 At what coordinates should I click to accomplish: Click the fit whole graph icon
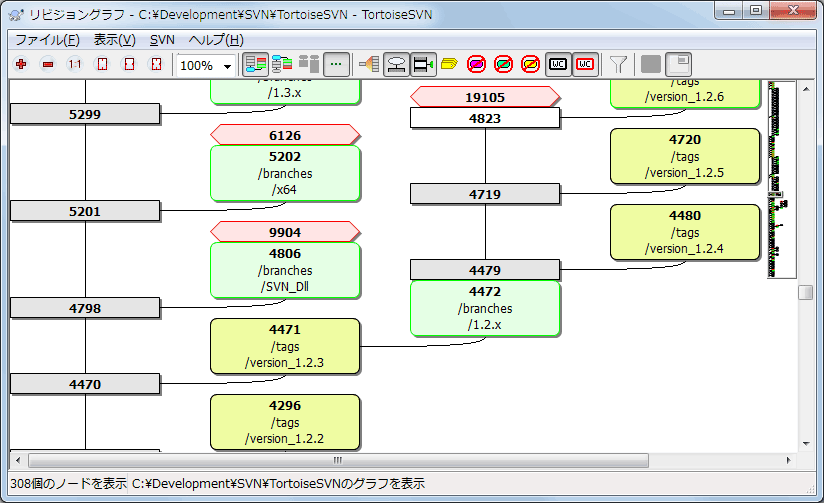point(156,65)
